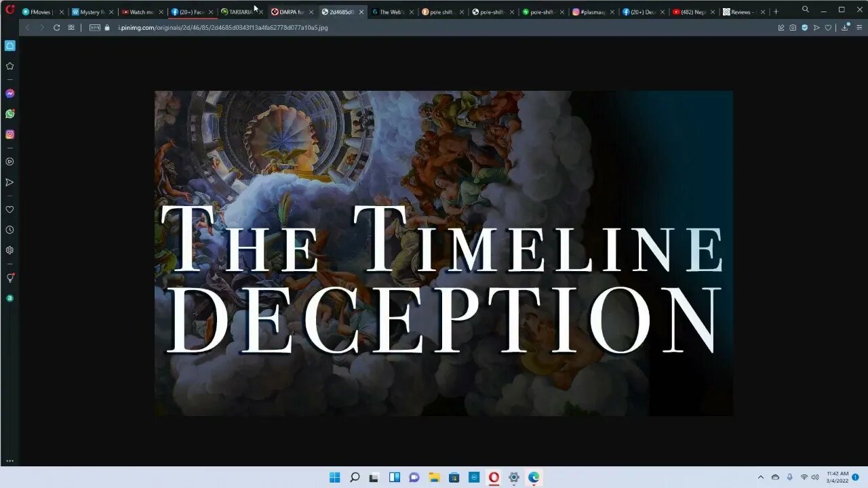Reload the current page
Viewport: 868px width, 488px height.
tap(56, 28)
